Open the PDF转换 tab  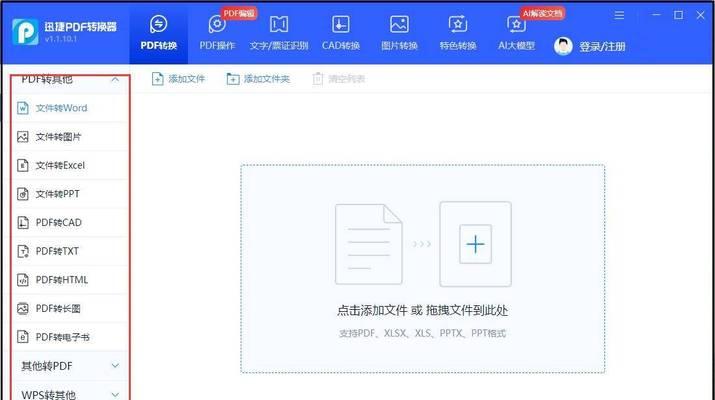(159, 33)
